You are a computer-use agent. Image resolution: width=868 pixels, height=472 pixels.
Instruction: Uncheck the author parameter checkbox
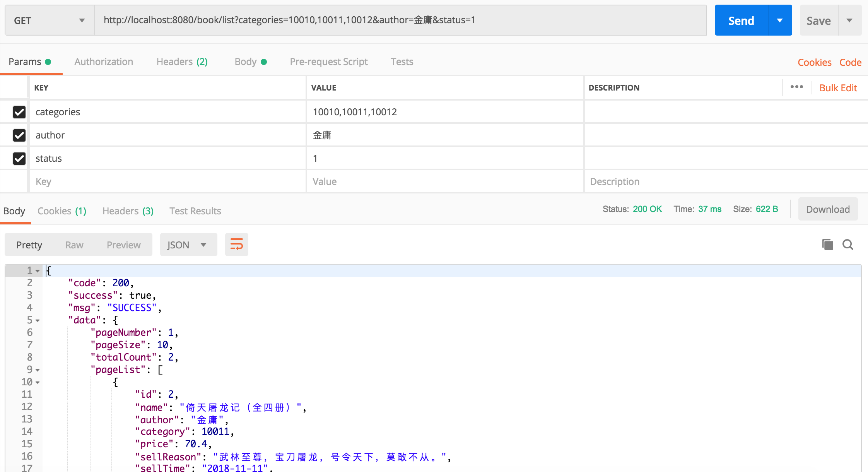coord(19,135)
